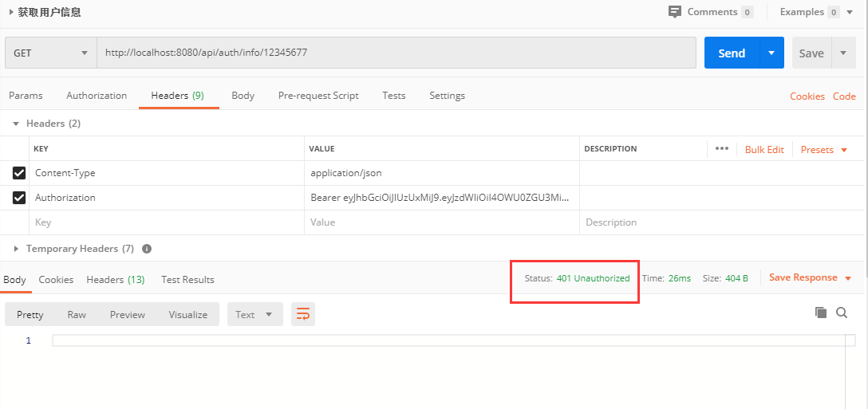868x409 pixels.
Task: Switch to response Headers (13) tab
Action: click(115, 280)
